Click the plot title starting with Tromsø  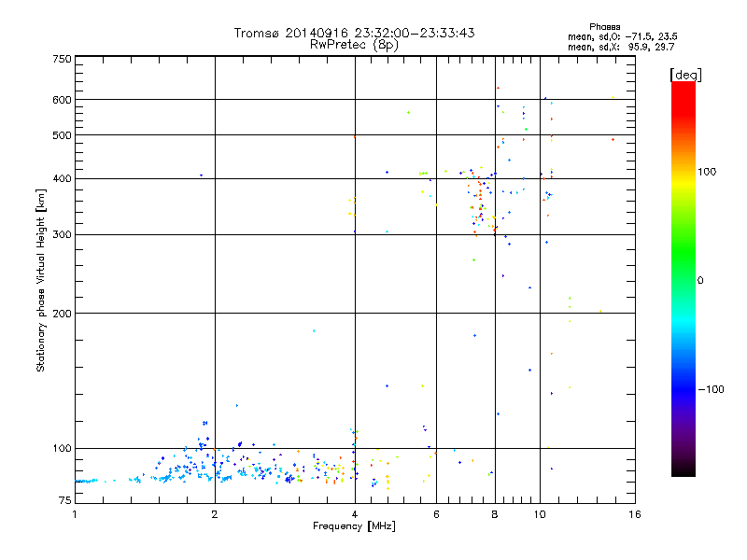pyautogui.click(x=354, y=33)
